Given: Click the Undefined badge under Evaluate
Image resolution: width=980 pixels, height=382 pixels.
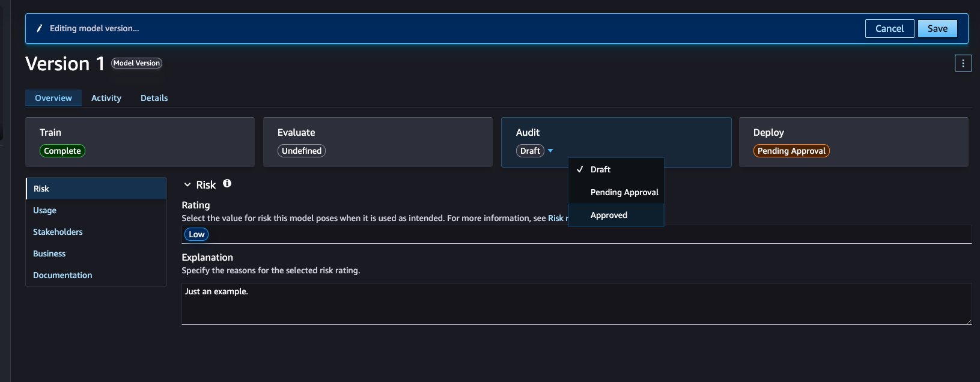Looking at the screenshot, I should (302, 151).
